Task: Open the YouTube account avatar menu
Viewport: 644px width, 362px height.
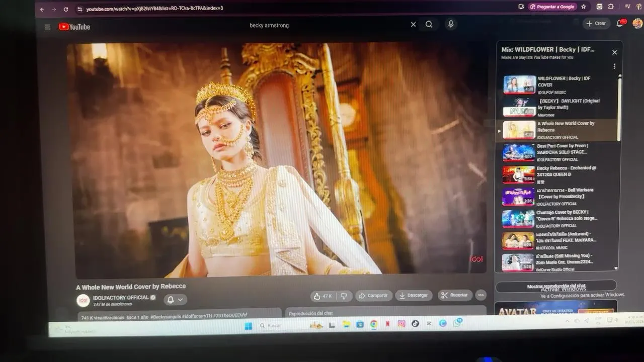Action: (637, 23)
